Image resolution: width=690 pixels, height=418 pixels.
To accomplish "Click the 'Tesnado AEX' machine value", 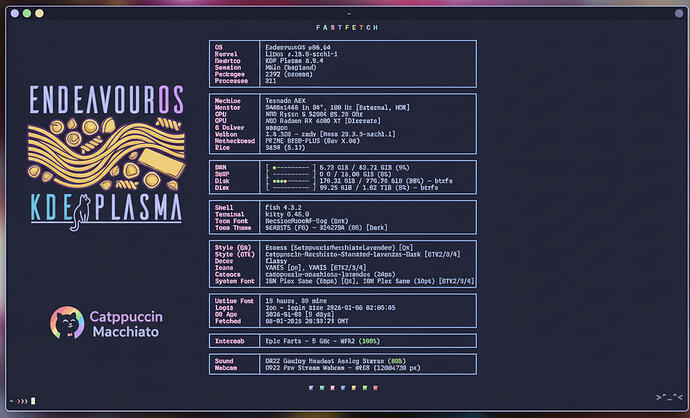I will point(286,101).
